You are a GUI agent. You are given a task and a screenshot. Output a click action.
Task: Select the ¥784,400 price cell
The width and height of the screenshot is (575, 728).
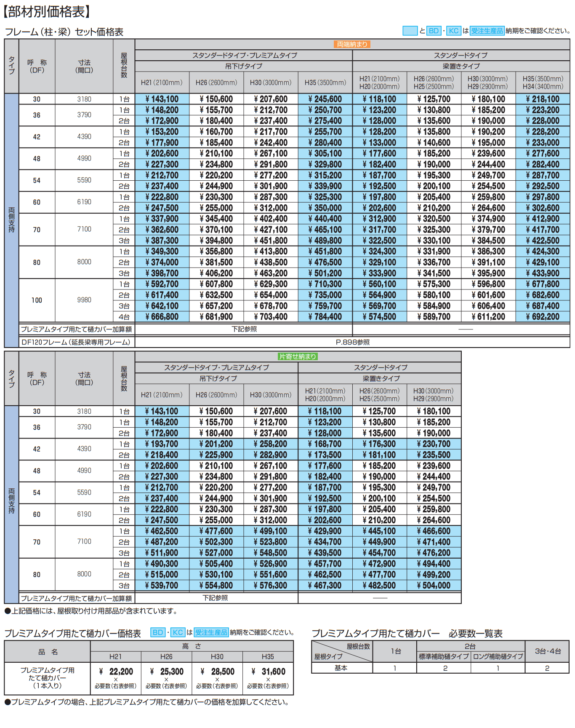pos(325,317)
